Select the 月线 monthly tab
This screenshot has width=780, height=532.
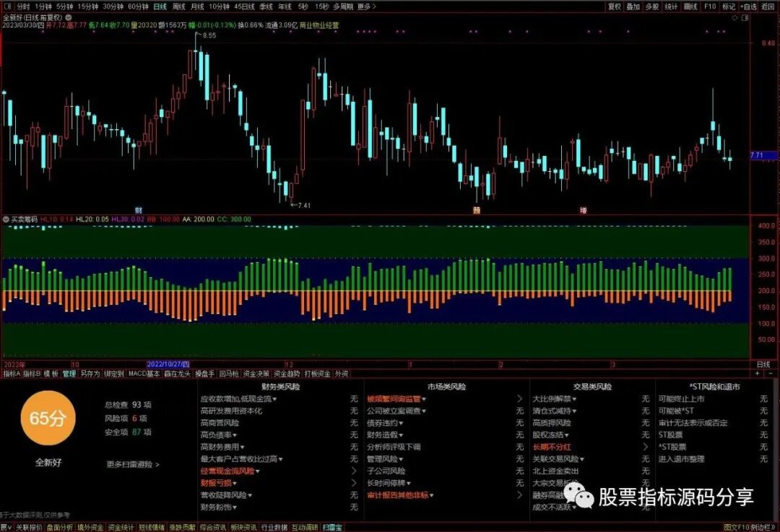197,6
